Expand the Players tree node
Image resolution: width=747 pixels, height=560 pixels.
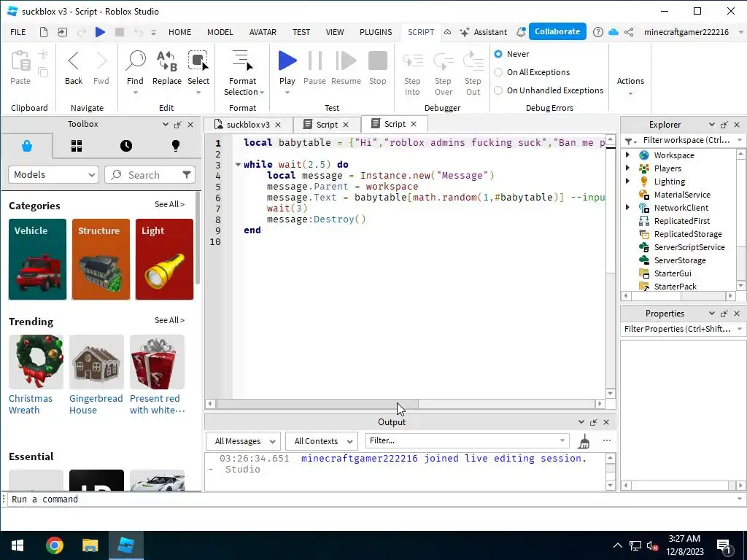point(628,168)
